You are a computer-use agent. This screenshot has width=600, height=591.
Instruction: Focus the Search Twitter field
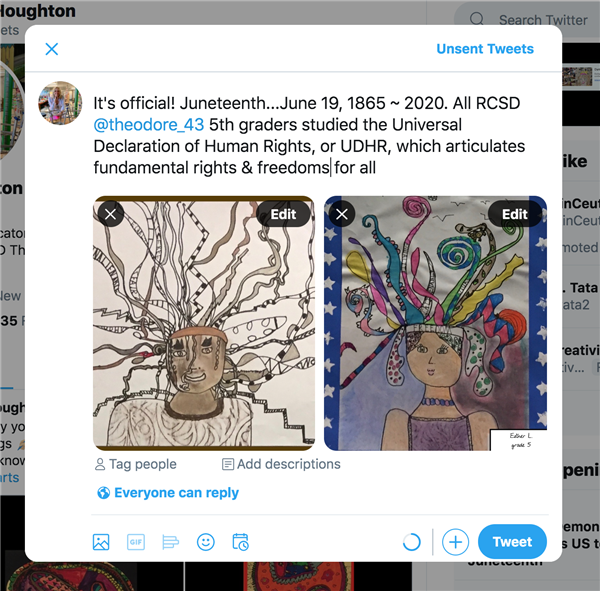point(528,20)
